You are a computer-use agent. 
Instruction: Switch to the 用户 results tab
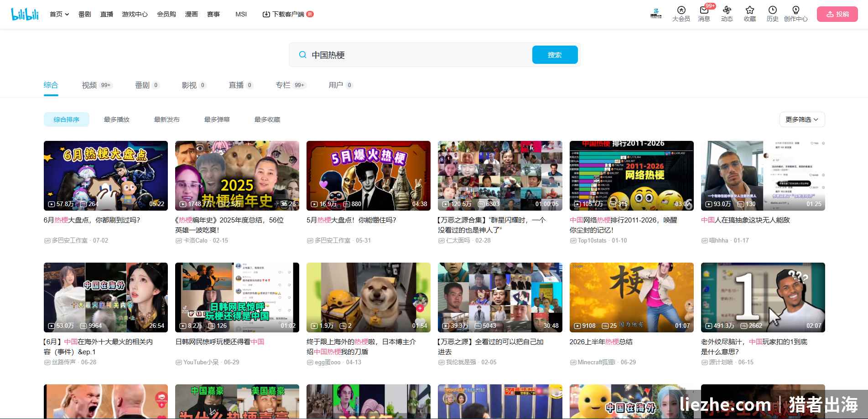[341, 85]
